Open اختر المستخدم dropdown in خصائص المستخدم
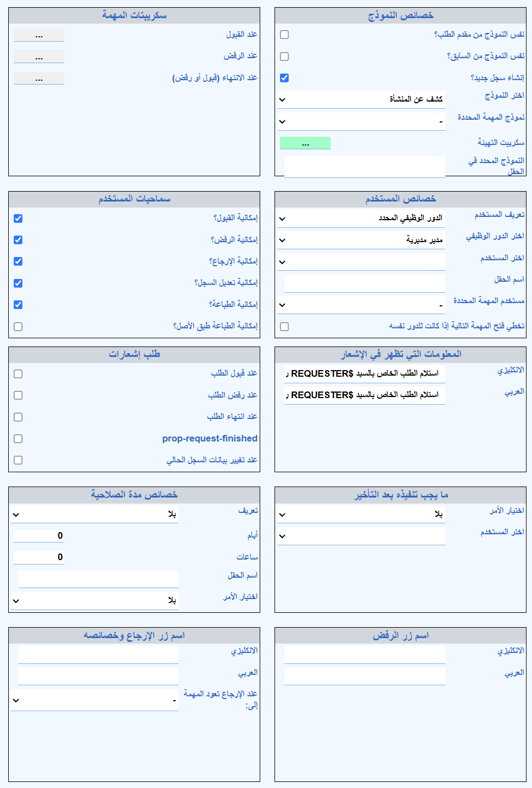The width and height of the screenshot is (532, 788). (x=361, y=262)
